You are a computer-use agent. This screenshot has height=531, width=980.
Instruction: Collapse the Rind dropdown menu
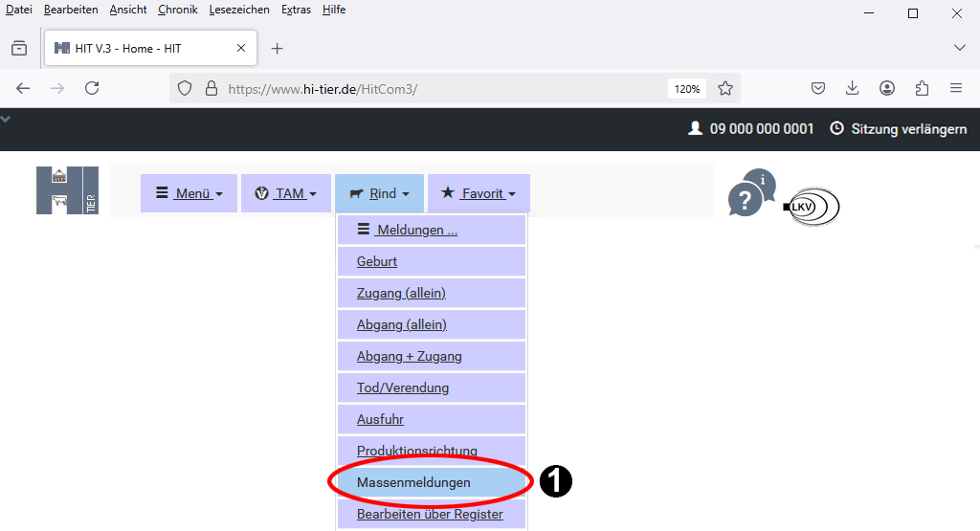tap(380, 193)
